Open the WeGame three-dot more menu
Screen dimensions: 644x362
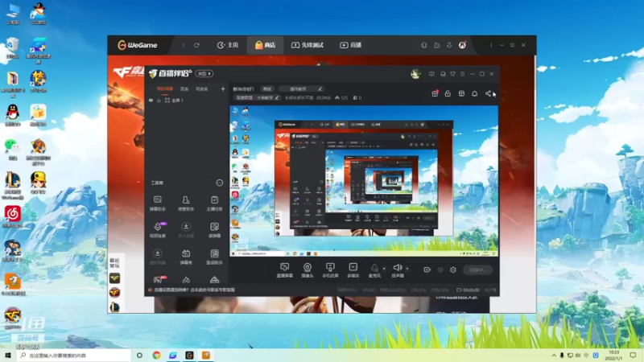tap(491, 45)
